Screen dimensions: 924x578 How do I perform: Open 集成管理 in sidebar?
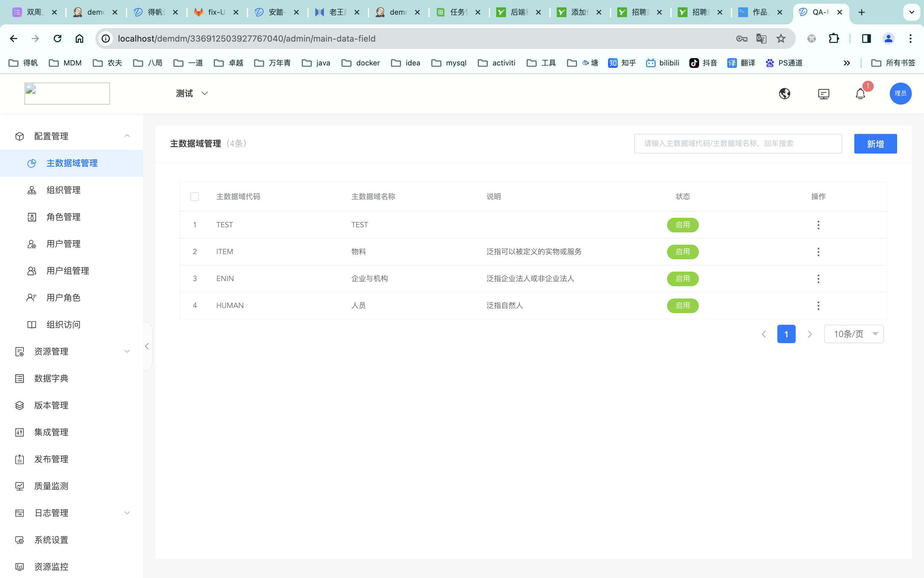point(71,432)
